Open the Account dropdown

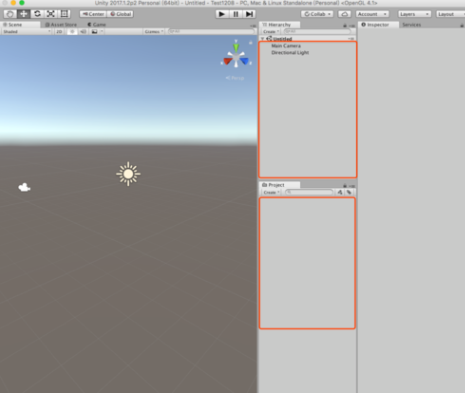pyautogui.click(x=372, y=14)
